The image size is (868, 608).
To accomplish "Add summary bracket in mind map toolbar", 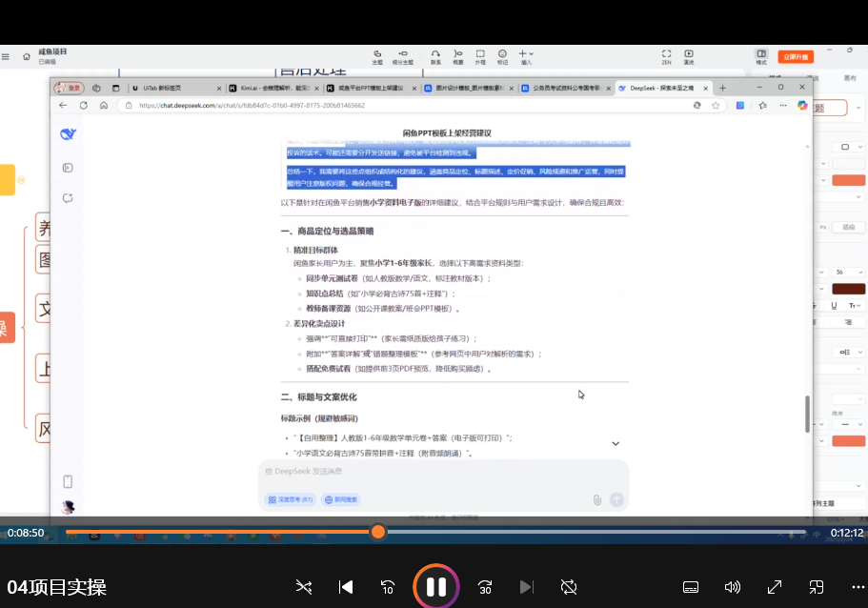I will (x=457, y=56).
